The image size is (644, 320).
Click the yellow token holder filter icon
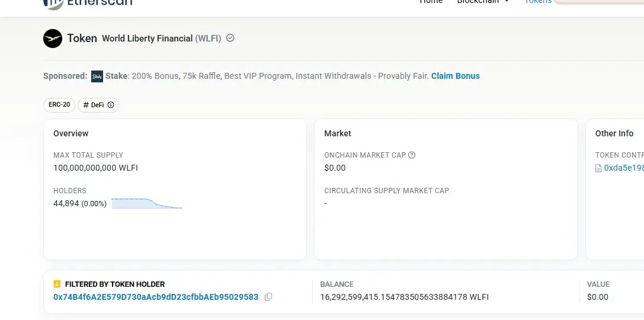(x=57, y=284)
